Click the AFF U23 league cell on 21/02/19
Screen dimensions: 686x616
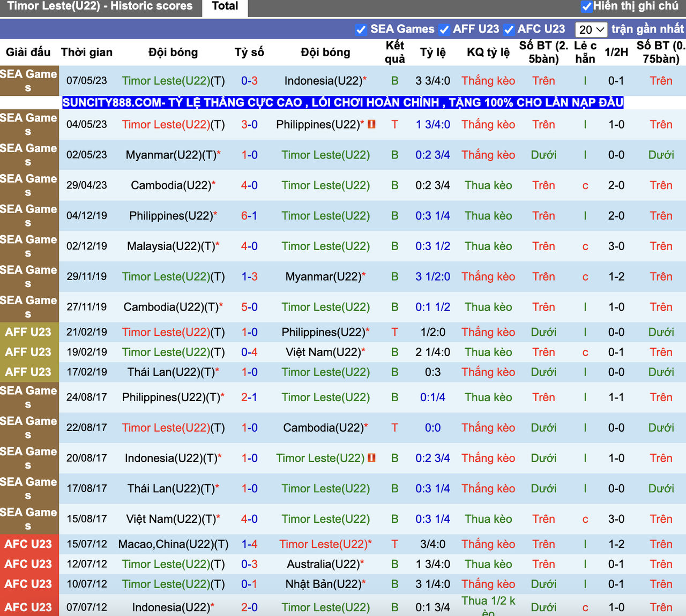tap(28, 332)
